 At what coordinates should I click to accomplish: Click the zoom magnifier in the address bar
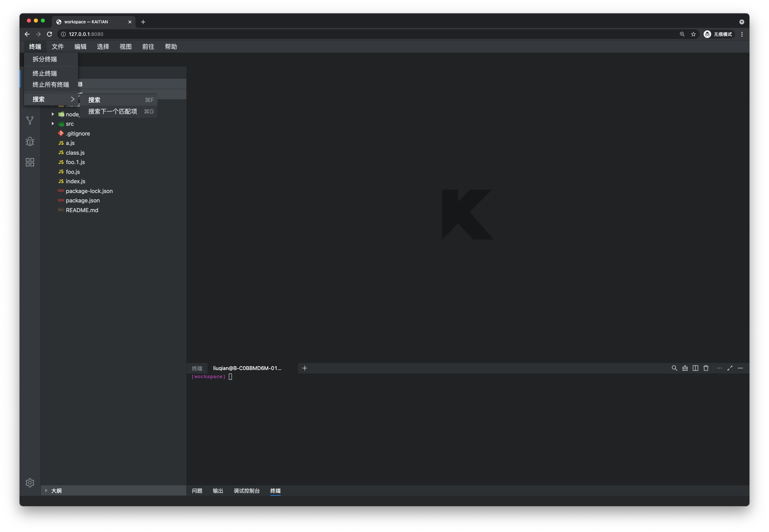pos(682,34)
